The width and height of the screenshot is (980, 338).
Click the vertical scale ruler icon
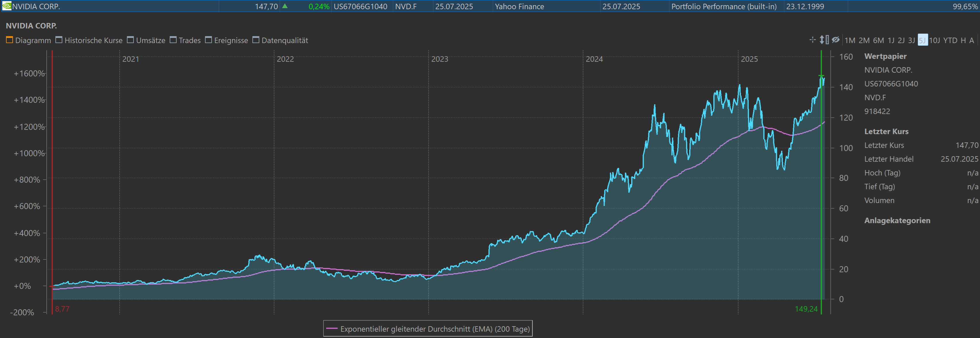coord(824,40)
